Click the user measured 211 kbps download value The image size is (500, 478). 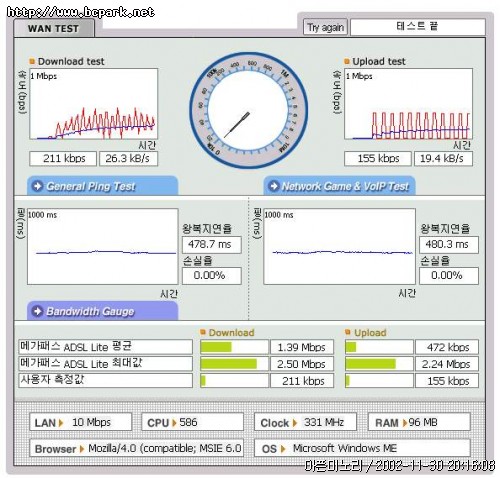[302, 381]
